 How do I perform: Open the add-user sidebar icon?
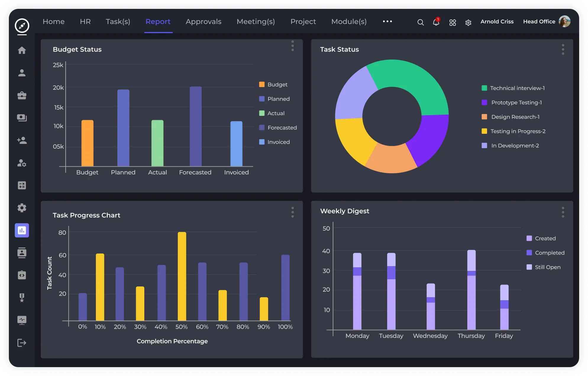tap(22, 140)
